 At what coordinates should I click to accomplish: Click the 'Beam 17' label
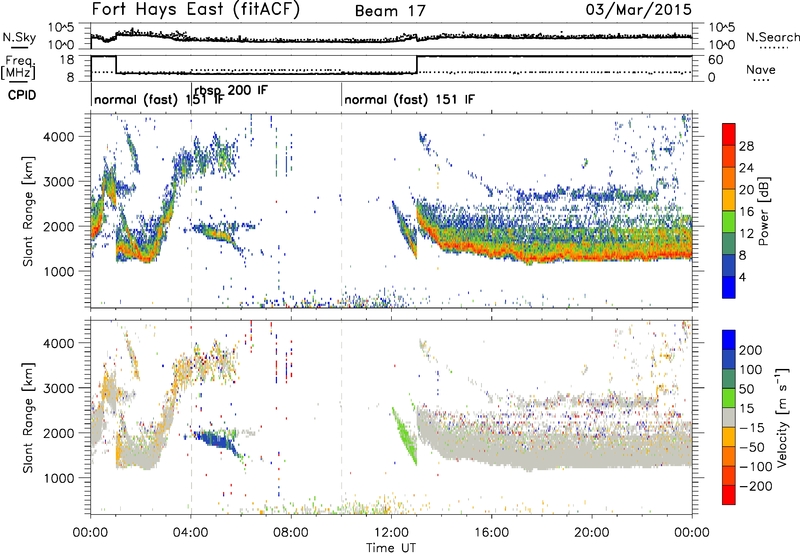(x=390, y=11)
